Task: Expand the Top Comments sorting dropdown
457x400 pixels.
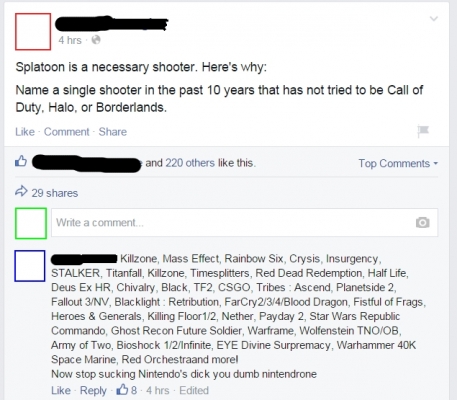Action: (398, 163)
